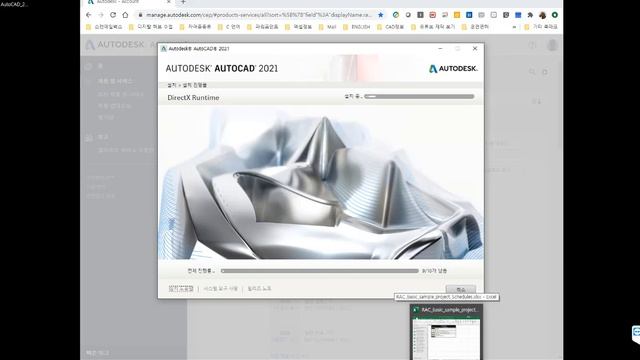Screen dimensions: 640x360
Task: Click the overall installation progress bar
Action: point(320,271)
